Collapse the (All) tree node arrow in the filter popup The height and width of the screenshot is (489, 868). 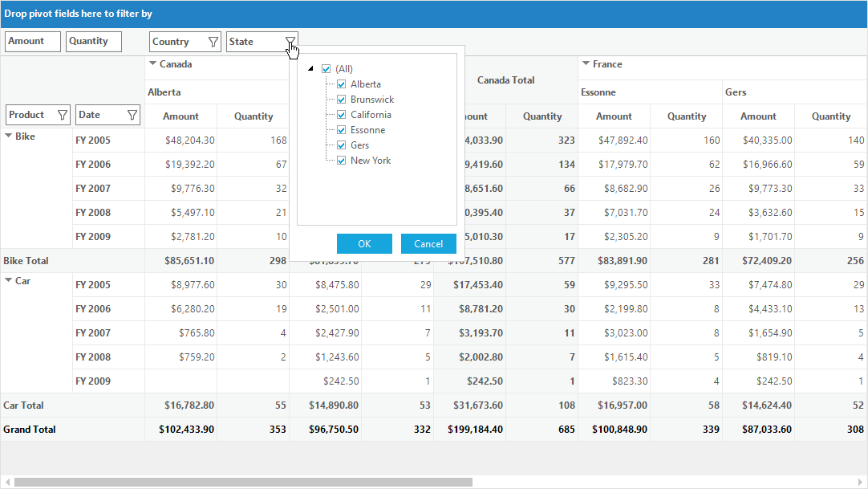coord(310,69)
